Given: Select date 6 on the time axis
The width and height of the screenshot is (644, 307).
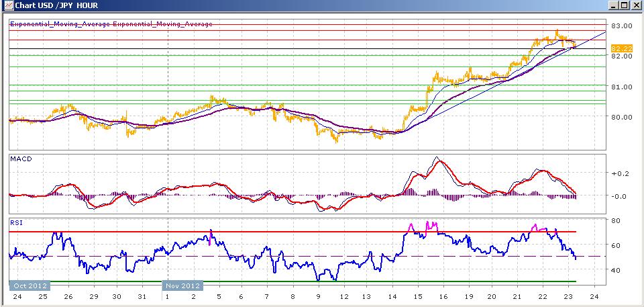Looking at the screenshot, I should [241, 296].
